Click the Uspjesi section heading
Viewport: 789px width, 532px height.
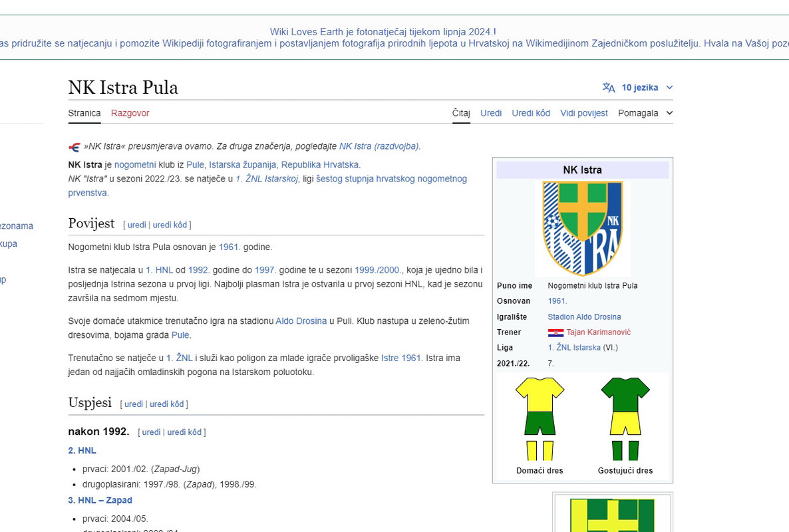[90, 402]
